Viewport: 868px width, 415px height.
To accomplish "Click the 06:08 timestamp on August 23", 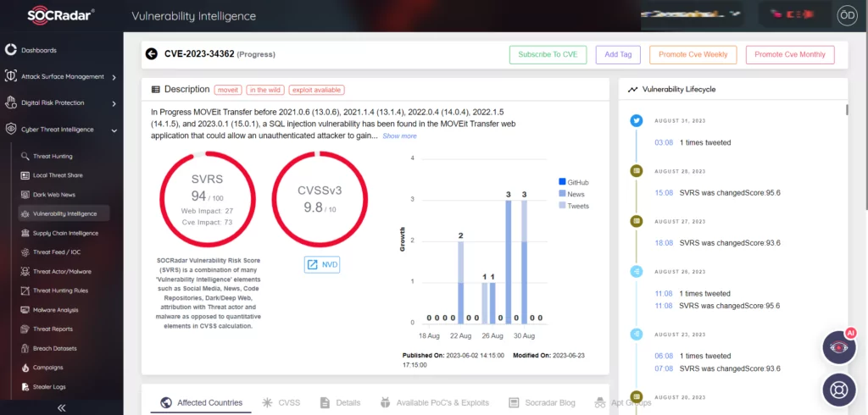I will point(664,357).
